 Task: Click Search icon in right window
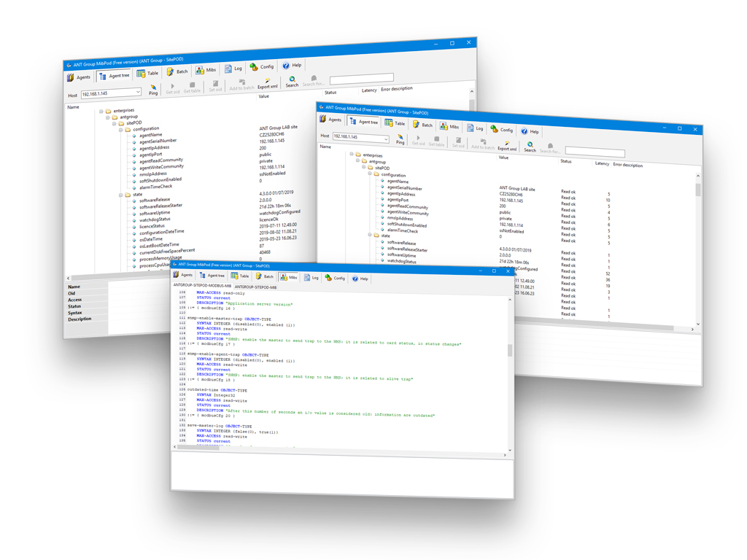pyautogui.click(x=530, y=147)
